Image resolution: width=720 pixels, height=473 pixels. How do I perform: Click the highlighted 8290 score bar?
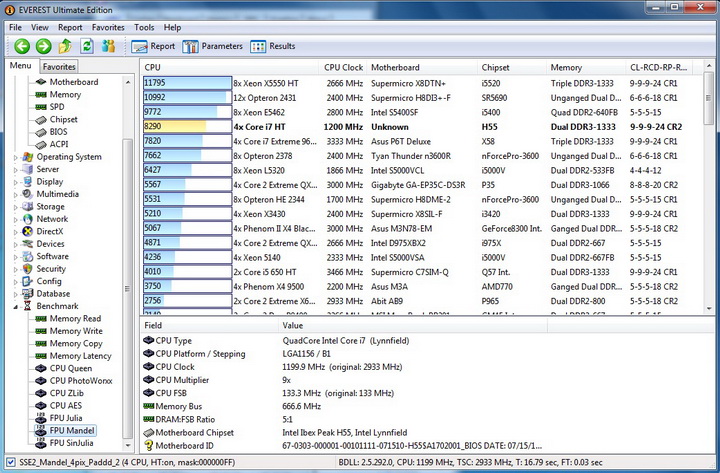187,127
